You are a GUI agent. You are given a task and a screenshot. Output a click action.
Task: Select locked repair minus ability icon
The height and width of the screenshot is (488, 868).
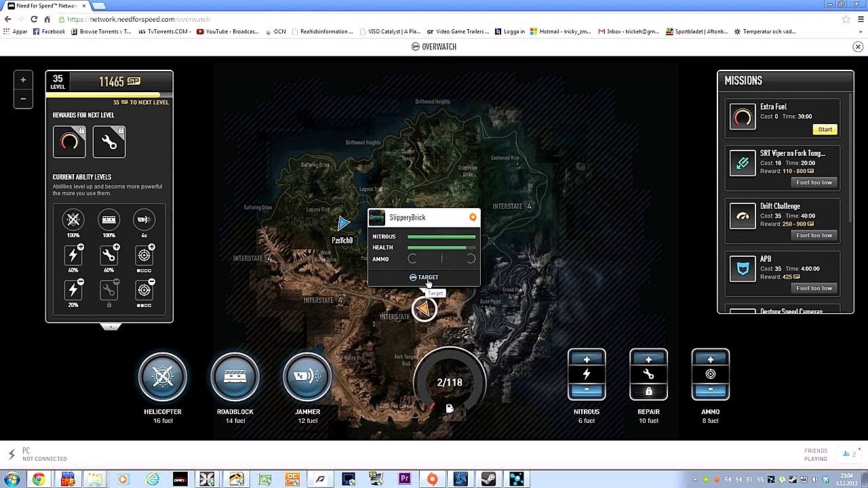pos(108,290)
